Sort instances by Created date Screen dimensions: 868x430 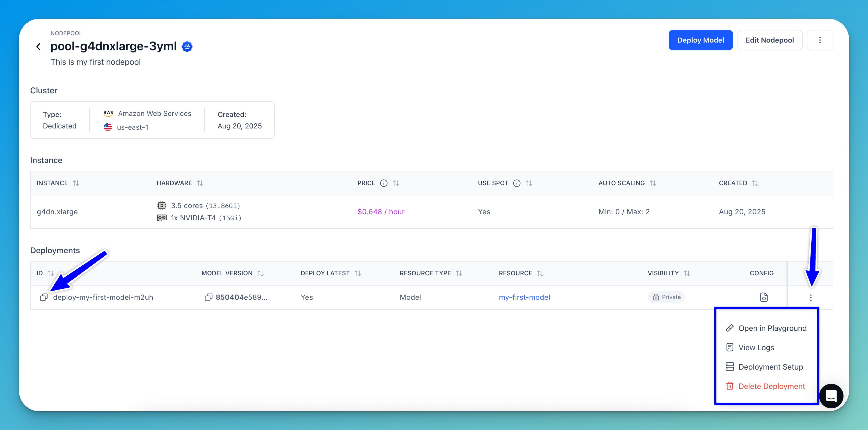coord(755,183)
